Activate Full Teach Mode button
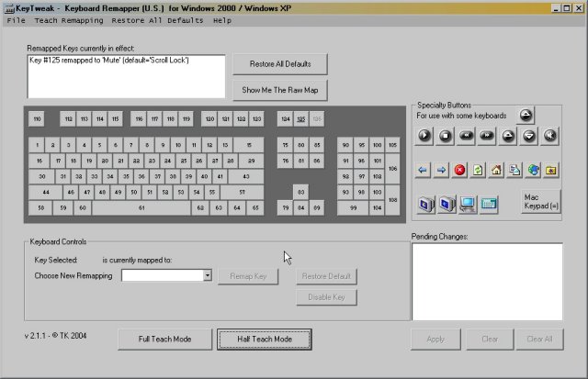588x379 pixels. [165, 339]
